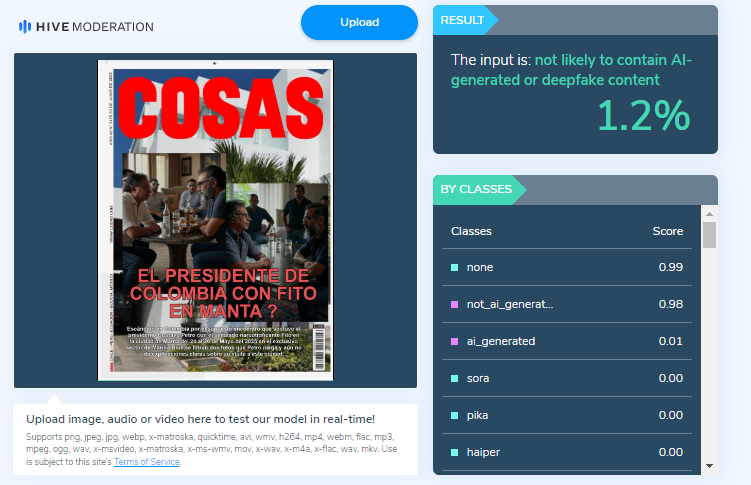Viewport: 751px width, 485px height.
Task: Click the 'Upload image, audio or video' instruction text
Action: tap(201, 419)
